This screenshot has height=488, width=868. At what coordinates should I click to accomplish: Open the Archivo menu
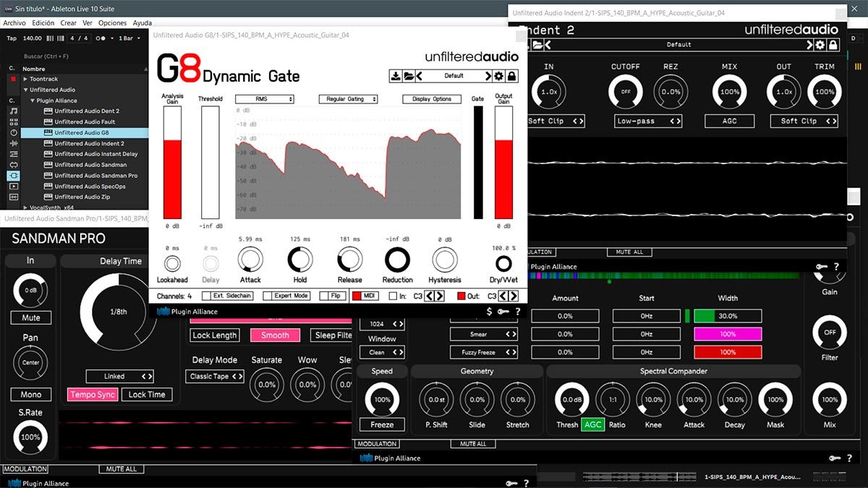coord(14,23)
